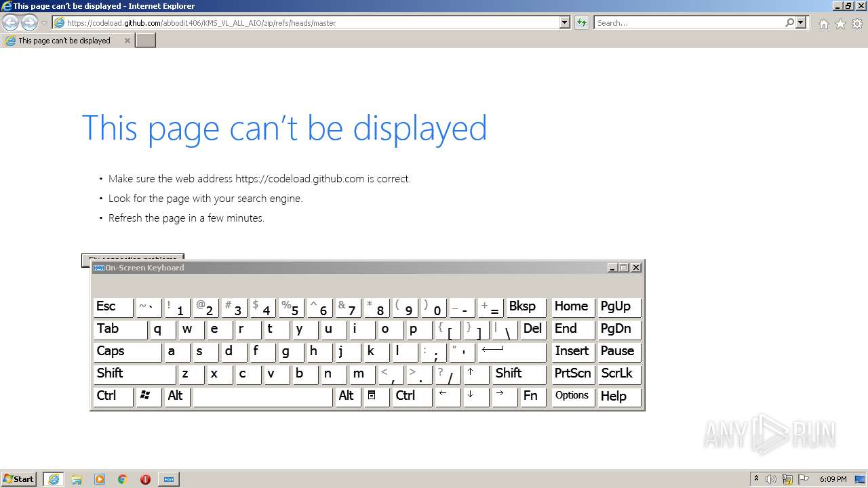Viewport: 868px width, 488px height.
Task: Click the q key on the keyboard
Action: (x=163, y=329)
